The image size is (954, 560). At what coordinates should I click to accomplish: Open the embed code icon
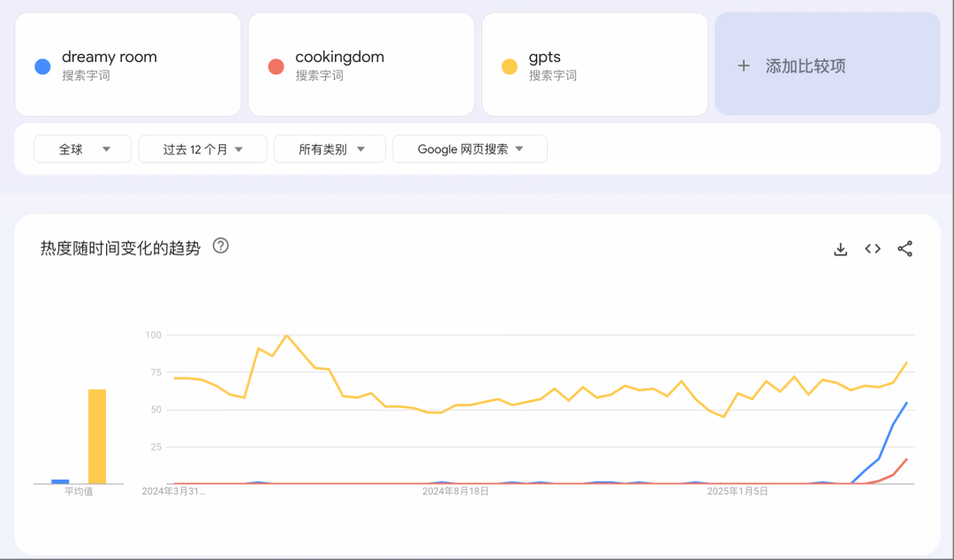point(873,248)
